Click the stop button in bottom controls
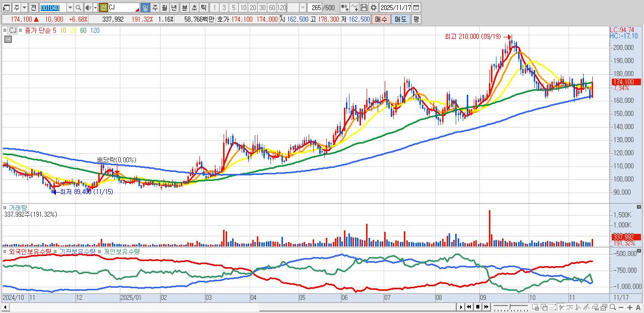Viewport: 644px width, 313px height. pos(478,307)
